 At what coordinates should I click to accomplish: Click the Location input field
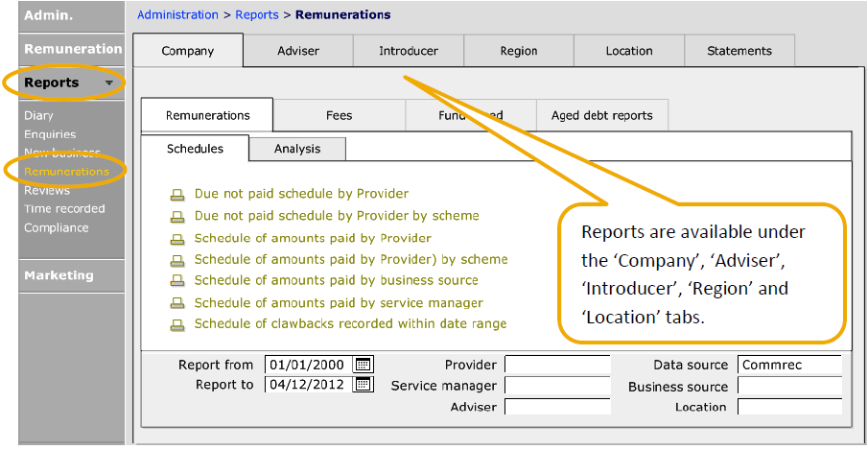790,406
